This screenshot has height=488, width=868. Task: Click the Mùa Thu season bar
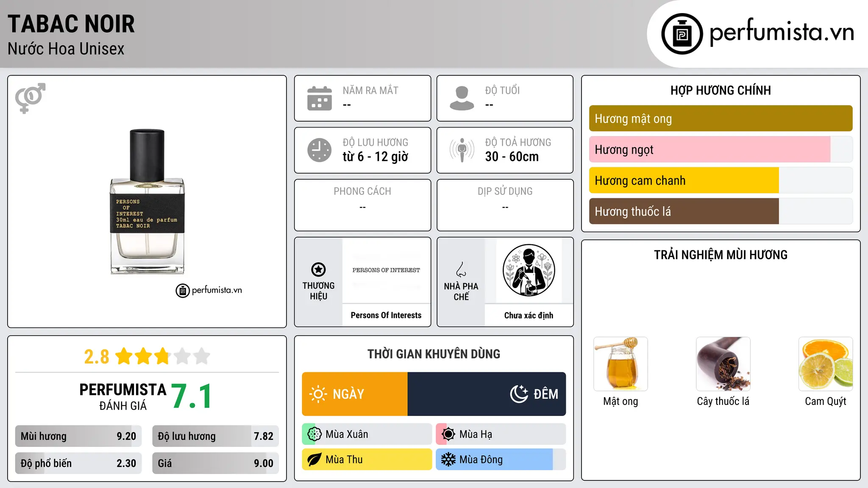coord(367,460)
